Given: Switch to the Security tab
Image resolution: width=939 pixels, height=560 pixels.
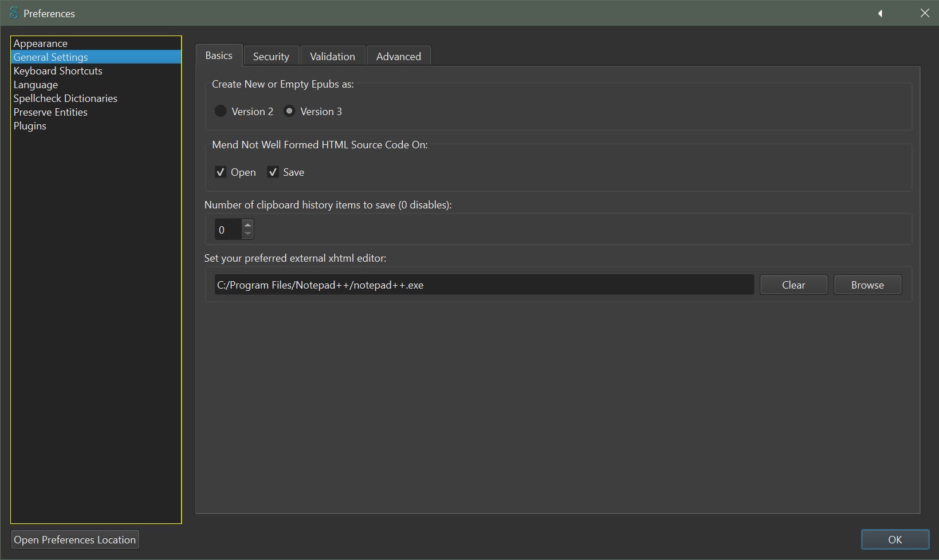Looking at the screenshot, I should 271,56.
